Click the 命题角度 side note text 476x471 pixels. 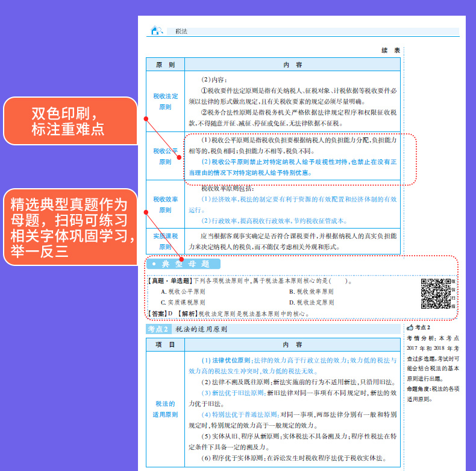click(x=433, y=394)
